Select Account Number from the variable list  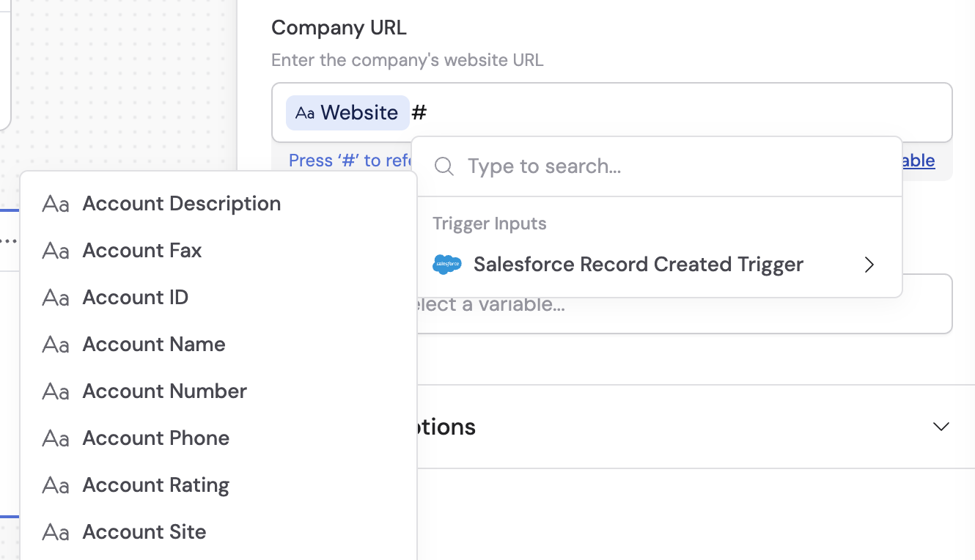coord(165,392)
